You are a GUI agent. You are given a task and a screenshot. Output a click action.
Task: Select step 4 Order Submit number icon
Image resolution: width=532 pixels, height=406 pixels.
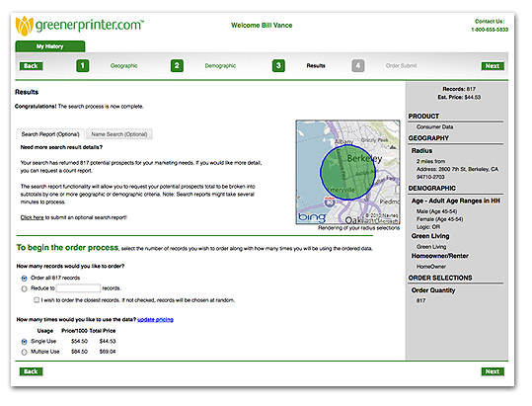[358, 65]
